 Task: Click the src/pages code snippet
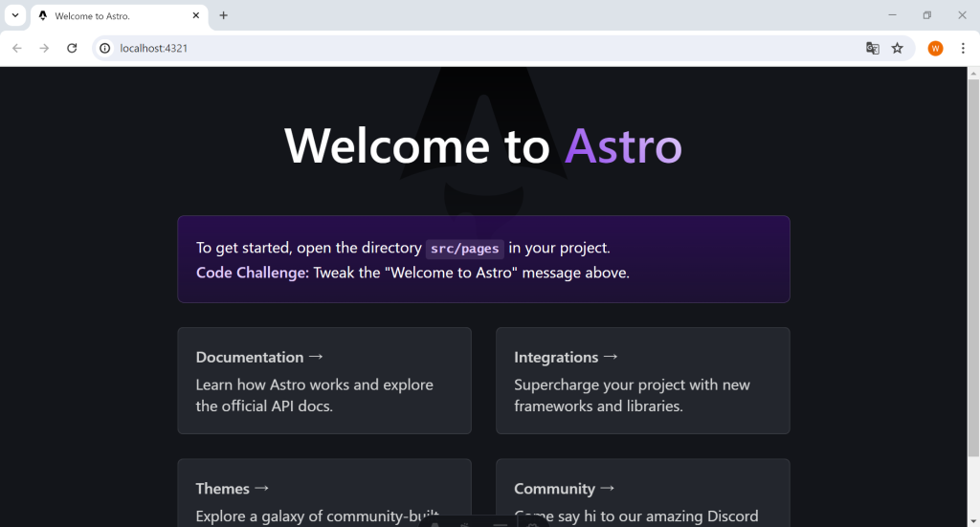click(x=464, y=249)
